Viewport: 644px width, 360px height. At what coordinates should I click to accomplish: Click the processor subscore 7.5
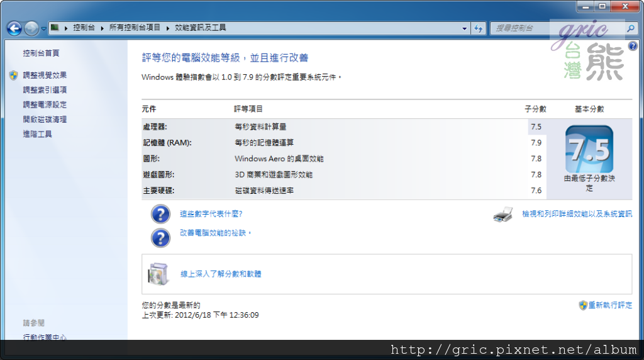[x=536, y=127]
